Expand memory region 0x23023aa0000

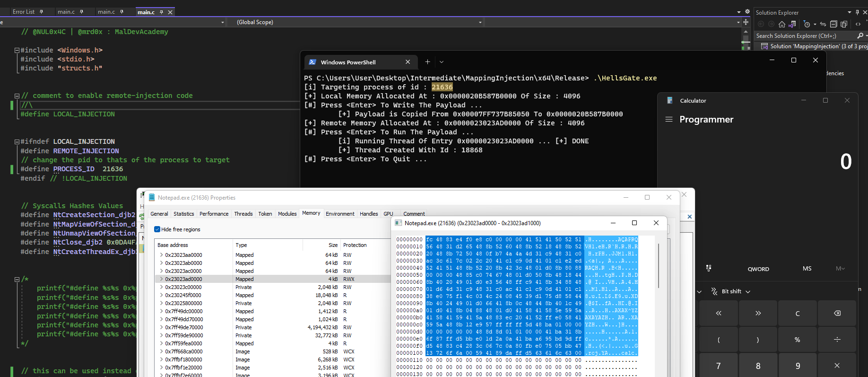coord(161,255)
